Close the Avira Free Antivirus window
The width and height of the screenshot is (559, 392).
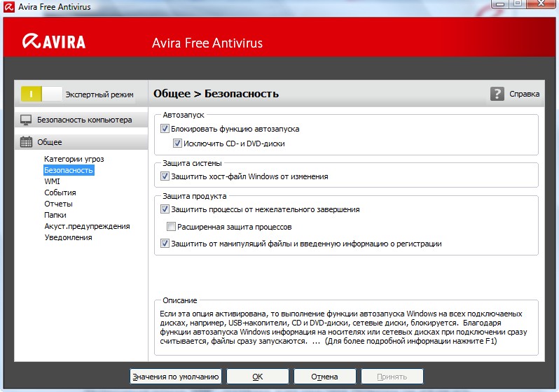(541, 3)
